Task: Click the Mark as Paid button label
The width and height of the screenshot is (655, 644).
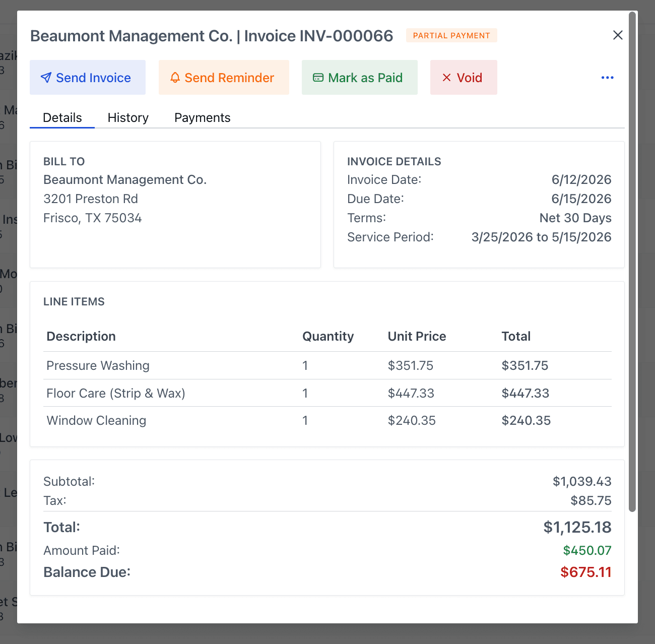Action: coord(365,78)
